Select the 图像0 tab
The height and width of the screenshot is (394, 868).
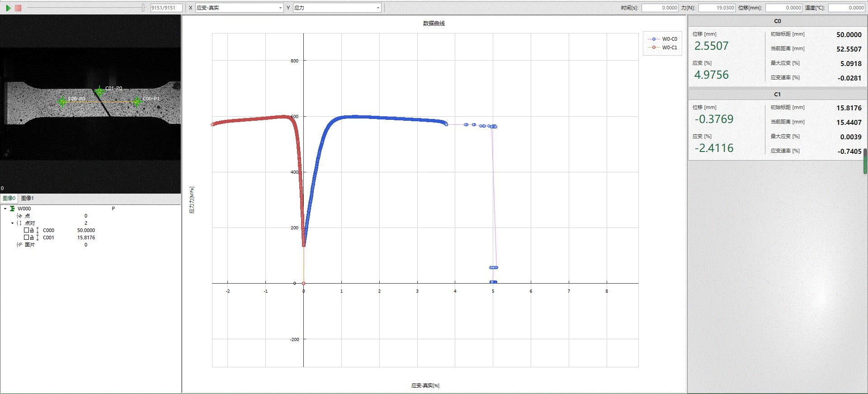[x=9, y=198]
